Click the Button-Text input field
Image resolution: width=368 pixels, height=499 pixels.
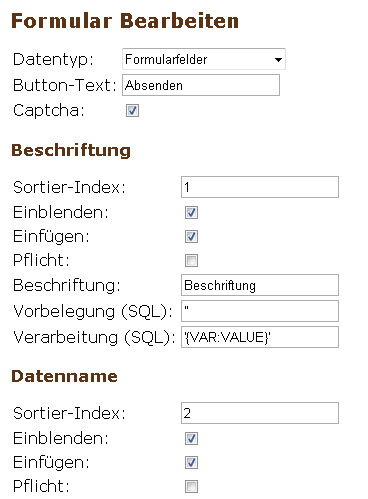pyautogui.click(x=201, y=85)
